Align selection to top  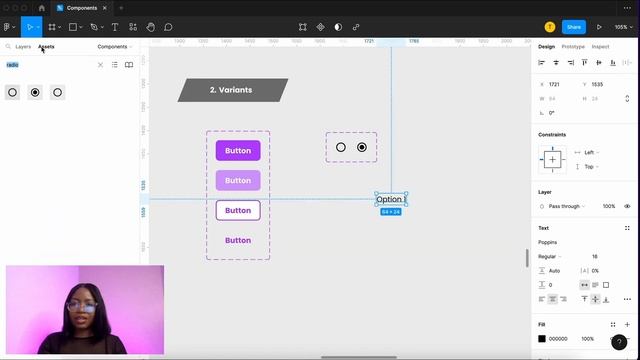tap(584, 62)
